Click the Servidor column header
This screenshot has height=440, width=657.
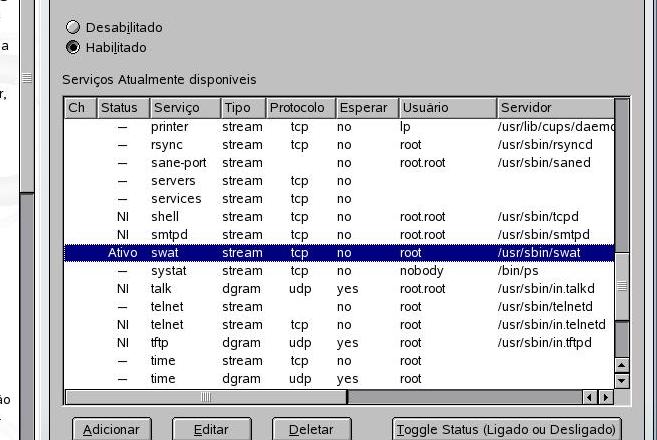554,107
